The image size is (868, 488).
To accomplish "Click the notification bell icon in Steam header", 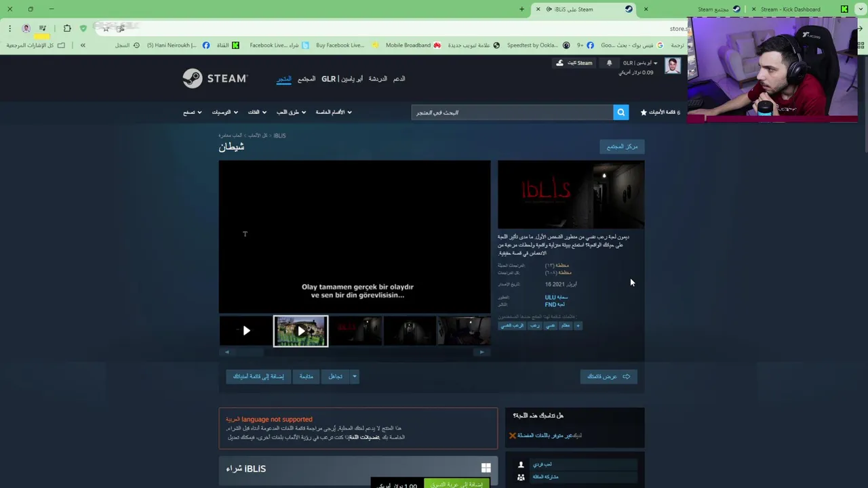I will pyautogui.click(x=609, y=63).
